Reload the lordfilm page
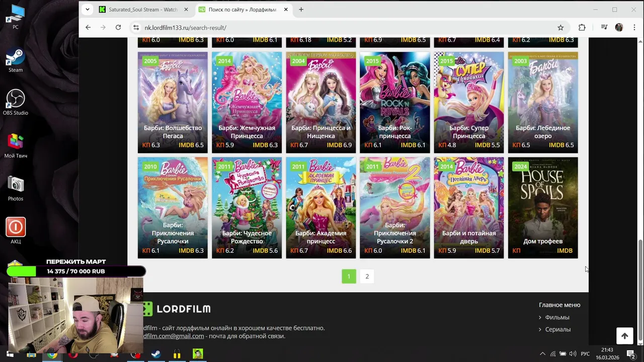644x362 pixels. (118, 28)
